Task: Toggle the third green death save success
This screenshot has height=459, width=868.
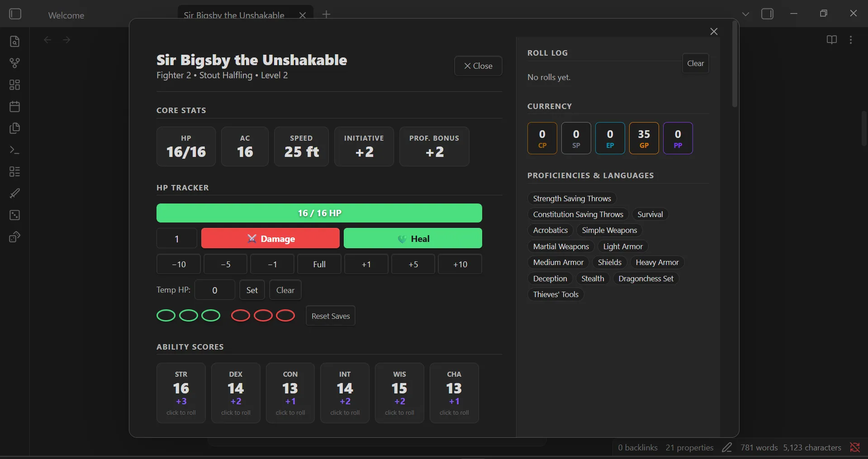Action: (x=211, y=315)
